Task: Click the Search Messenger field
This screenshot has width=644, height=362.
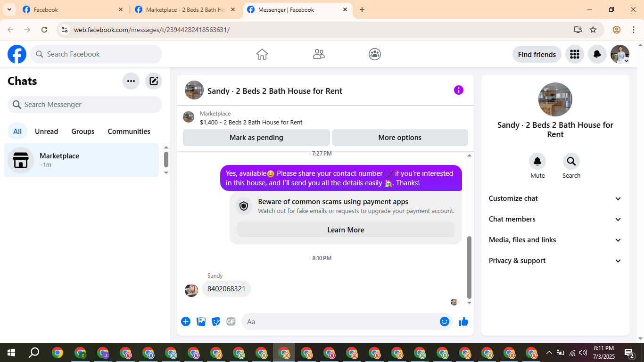Action: [85, 105]
